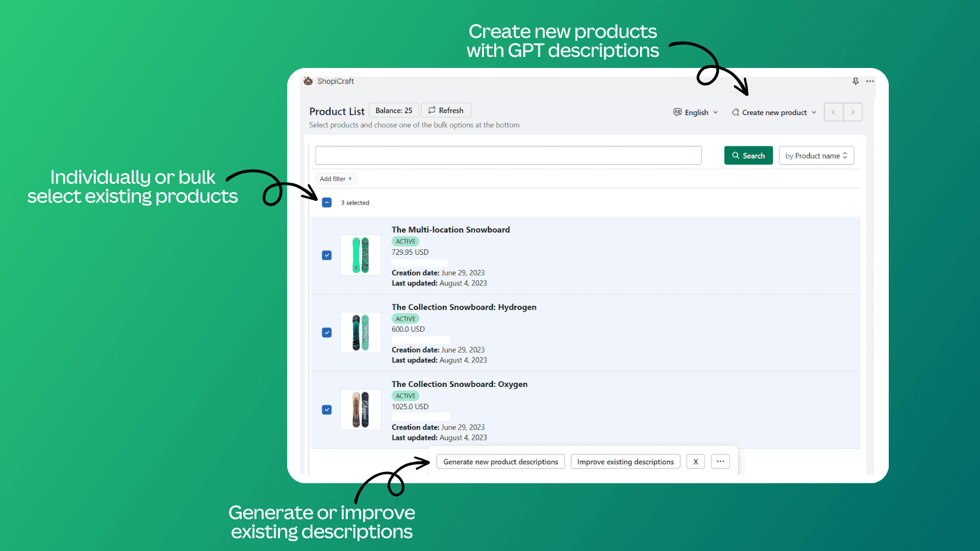Click inside the product search field
Image resolution: width=980 pixels, height=551 pixels.
(508, 155)
